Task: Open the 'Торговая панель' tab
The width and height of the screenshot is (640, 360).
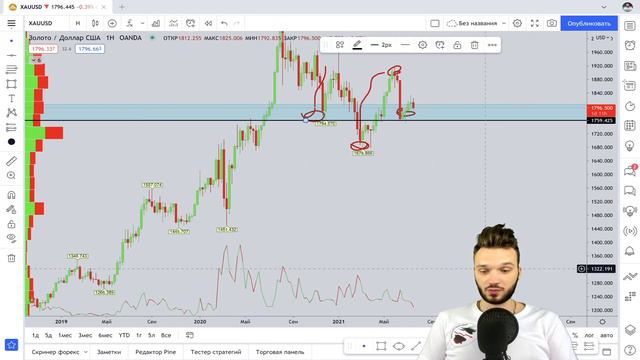Action: pyautogui.click(x=280, y=352)
